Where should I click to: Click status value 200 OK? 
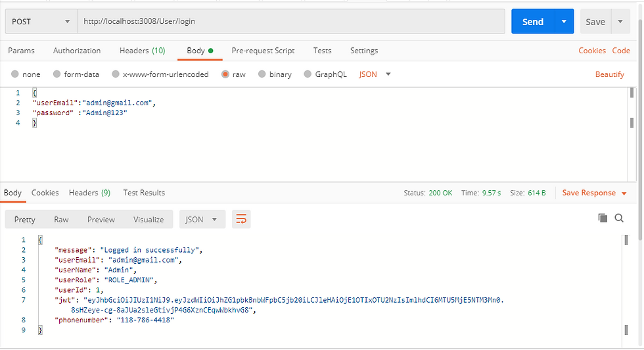[440, 193]
